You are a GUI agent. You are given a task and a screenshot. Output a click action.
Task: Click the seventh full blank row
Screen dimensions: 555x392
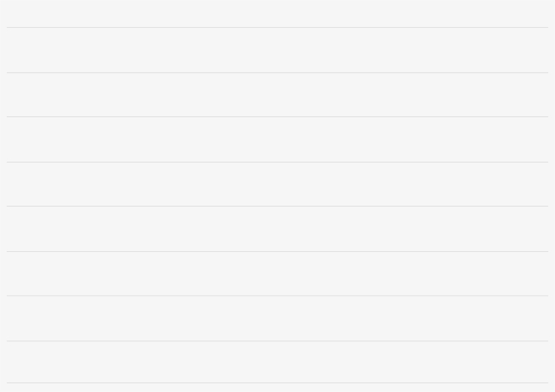tap(277, 318)
